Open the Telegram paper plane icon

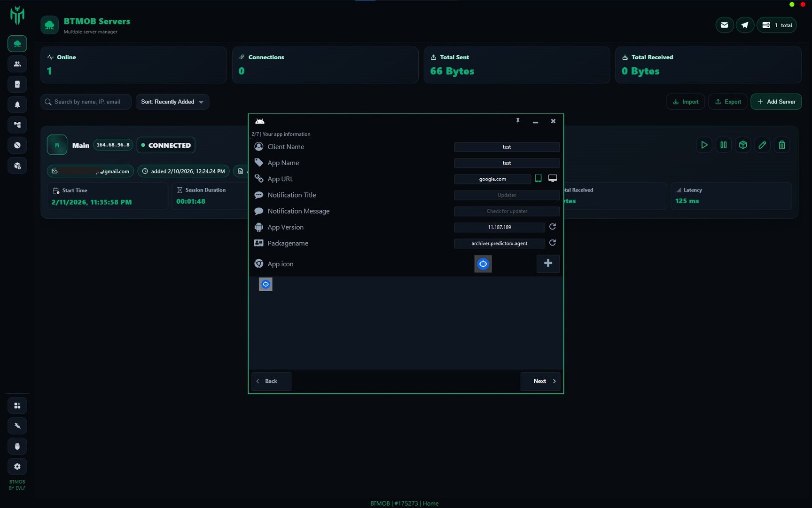(x=745, y=25)
